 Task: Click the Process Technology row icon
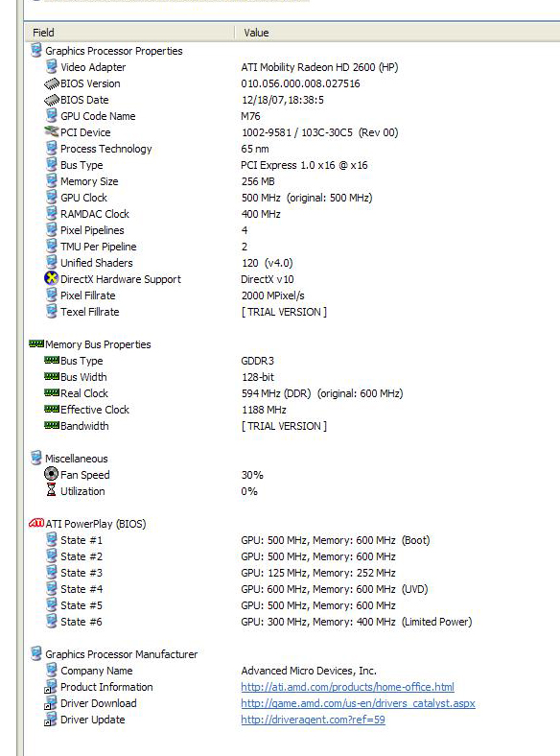(52, 148)
